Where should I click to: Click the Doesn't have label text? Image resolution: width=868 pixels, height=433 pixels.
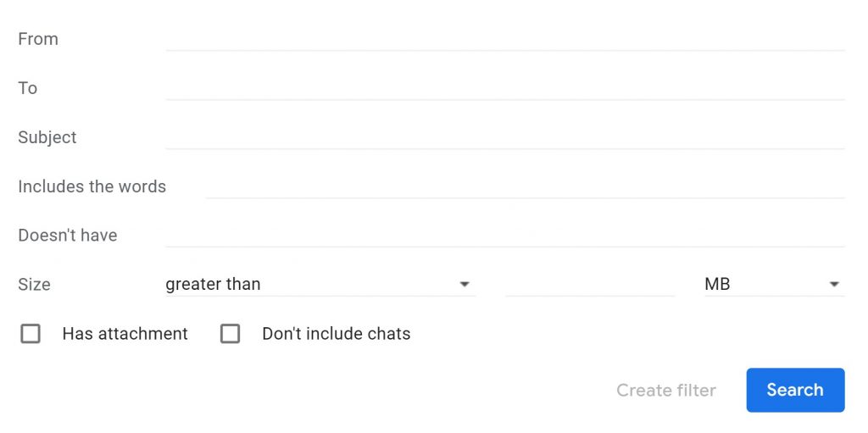coord(68,236)
